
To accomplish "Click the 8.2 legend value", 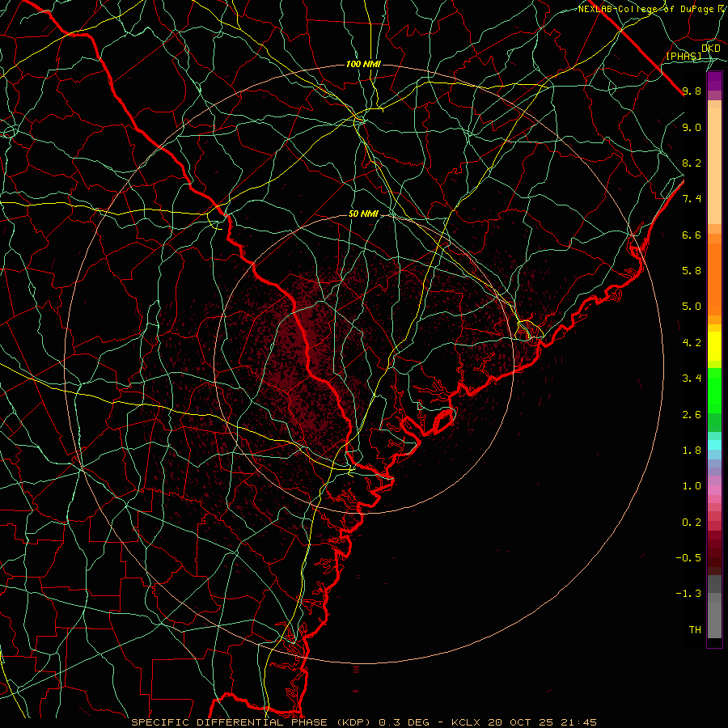I will coord(692,163).
